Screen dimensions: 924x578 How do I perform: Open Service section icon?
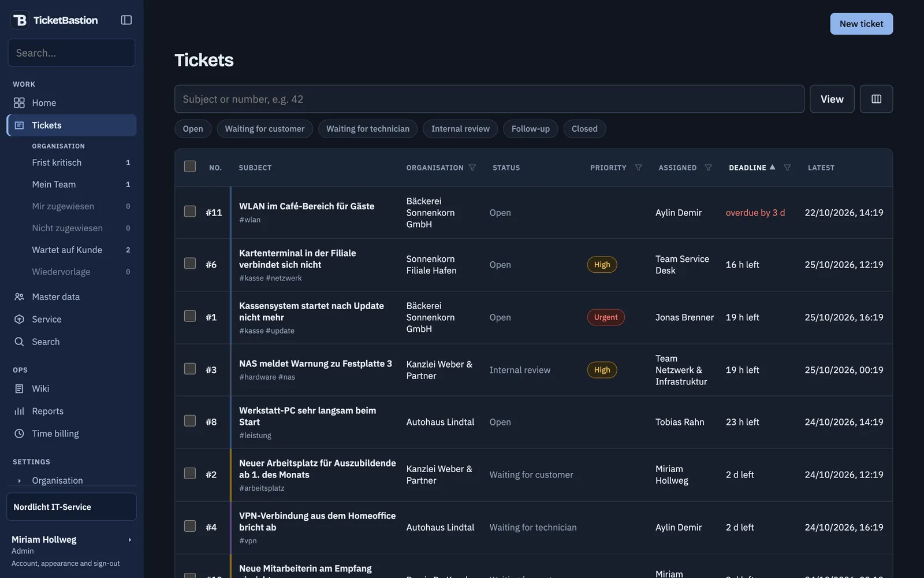19,319
